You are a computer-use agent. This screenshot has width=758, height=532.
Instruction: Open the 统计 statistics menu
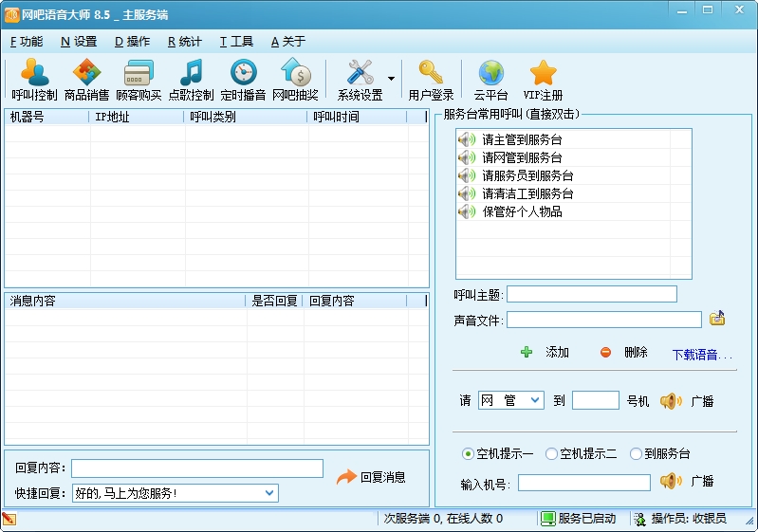click(x=184, y=42)
